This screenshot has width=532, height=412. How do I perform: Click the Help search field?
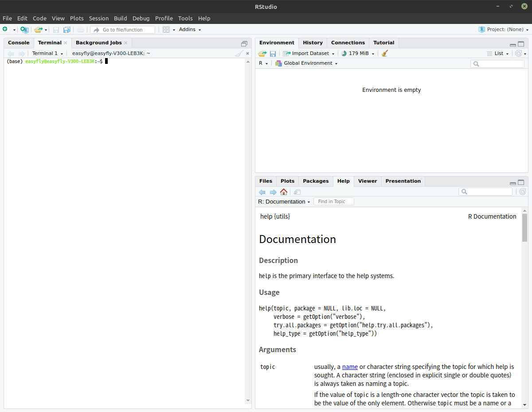(485, 192)
